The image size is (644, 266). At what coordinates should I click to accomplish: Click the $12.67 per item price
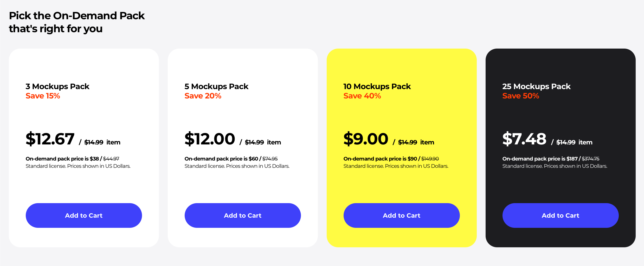[50, 139]
